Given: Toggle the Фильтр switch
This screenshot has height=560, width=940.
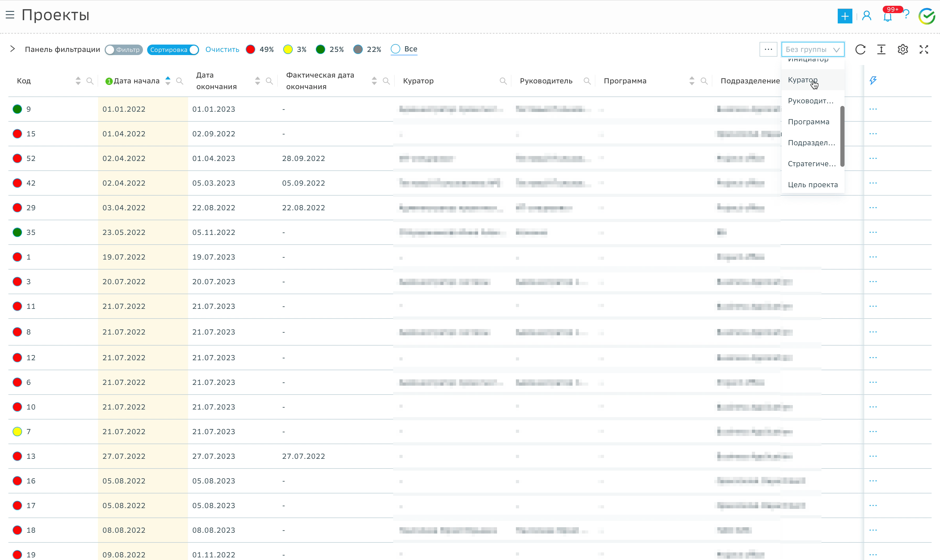Looking at the screenshot, I should 124,50.
